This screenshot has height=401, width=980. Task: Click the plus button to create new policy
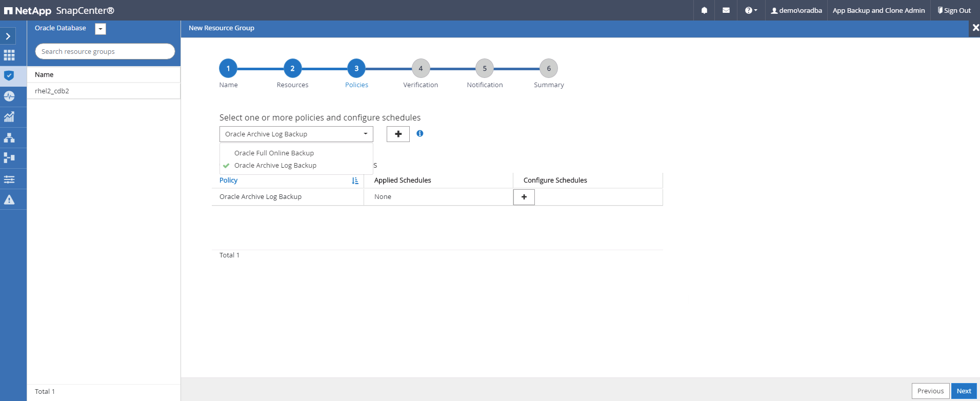[398, 134]
